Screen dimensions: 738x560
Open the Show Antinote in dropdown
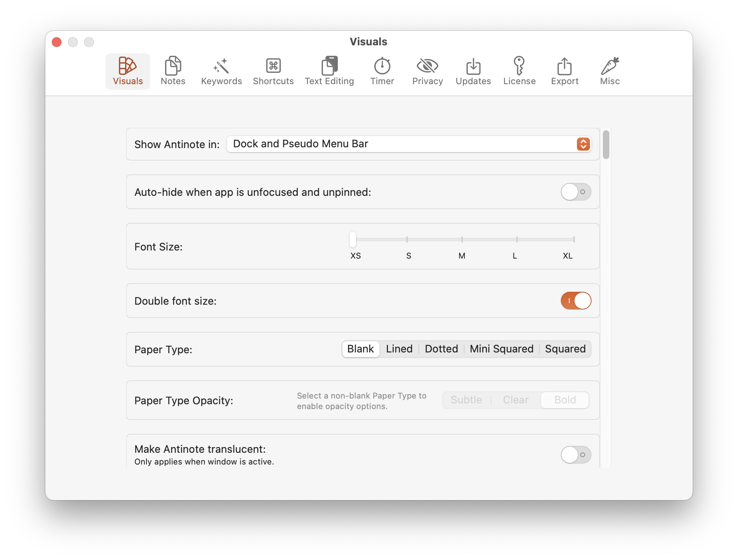(x=409, y=144)
